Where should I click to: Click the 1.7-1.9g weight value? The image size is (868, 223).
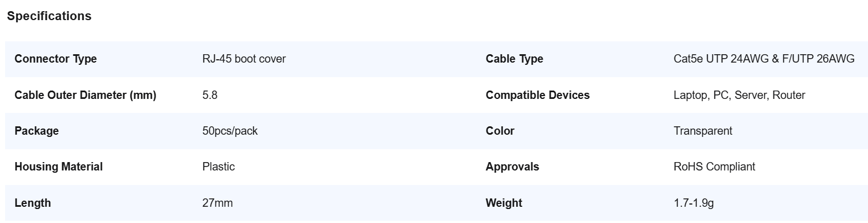694,203
